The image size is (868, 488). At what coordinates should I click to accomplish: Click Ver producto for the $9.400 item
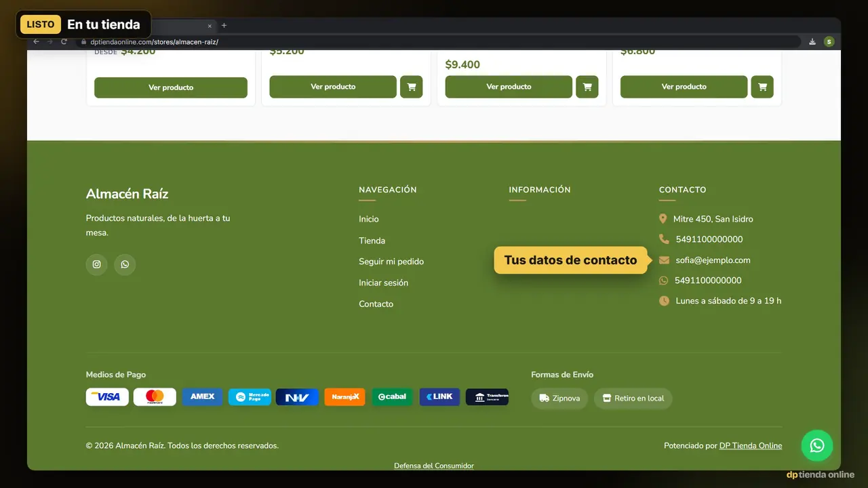tap(509, 87)
